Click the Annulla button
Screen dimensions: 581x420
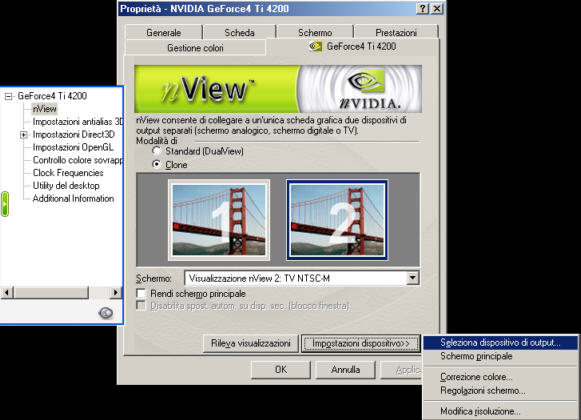tap(345, 370)
